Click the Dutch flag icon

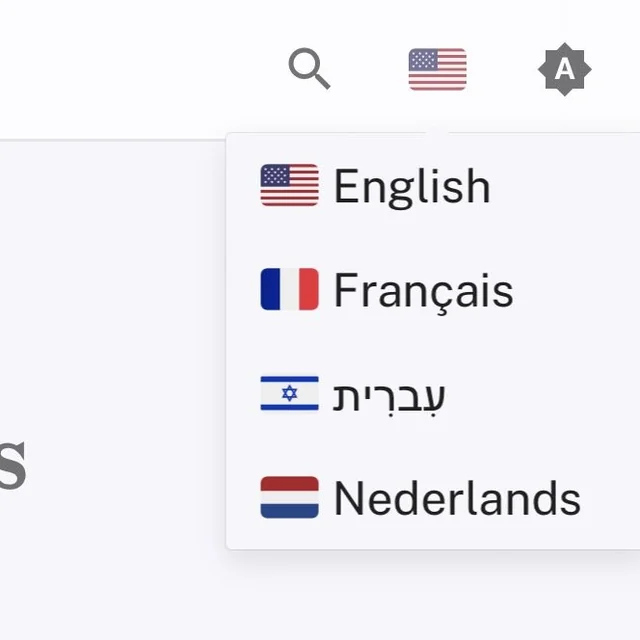click(x=289, y=498)
